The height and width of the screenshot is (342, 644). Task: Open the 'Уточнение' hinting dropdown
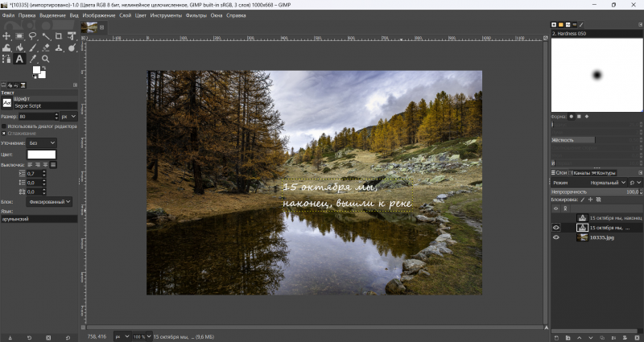(x=43, y=142)
